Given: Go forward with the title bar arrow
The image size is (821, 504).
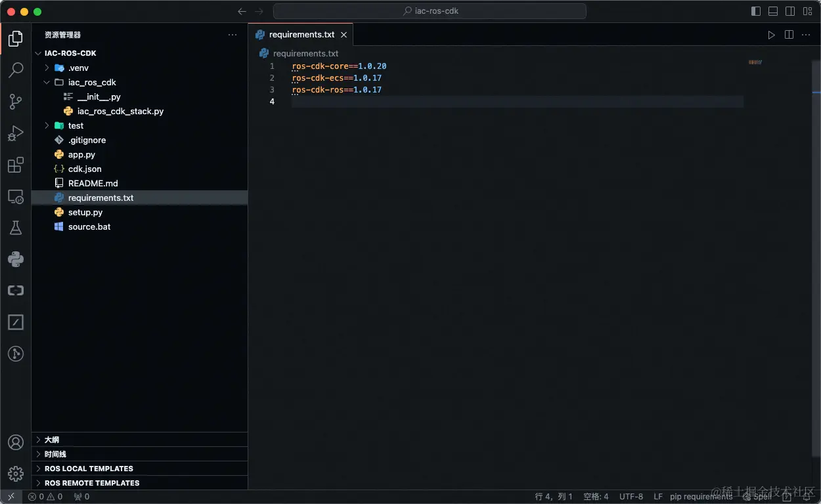Looking at the screenshot, I should [x=259, y=11].
